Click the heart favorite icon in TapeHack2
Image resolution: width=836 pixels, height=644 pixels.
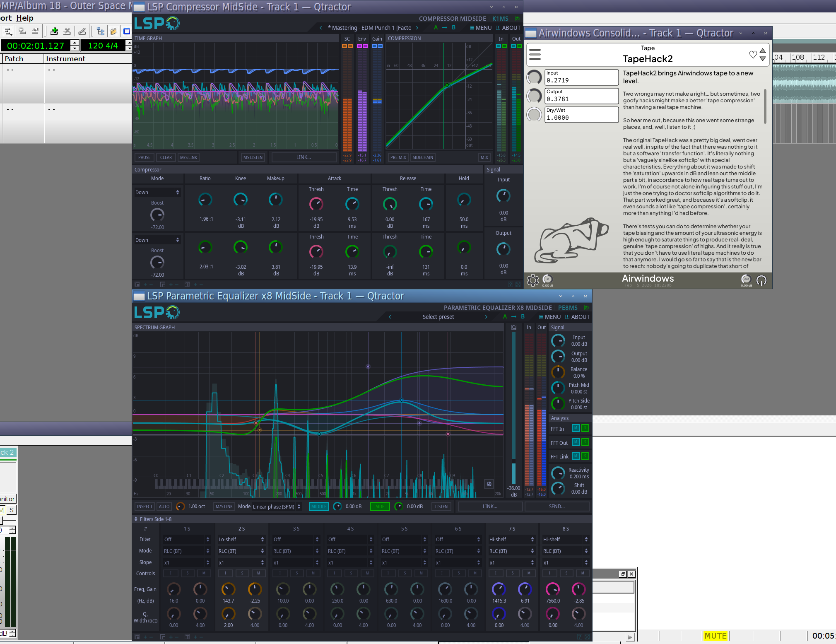[753, 54]
